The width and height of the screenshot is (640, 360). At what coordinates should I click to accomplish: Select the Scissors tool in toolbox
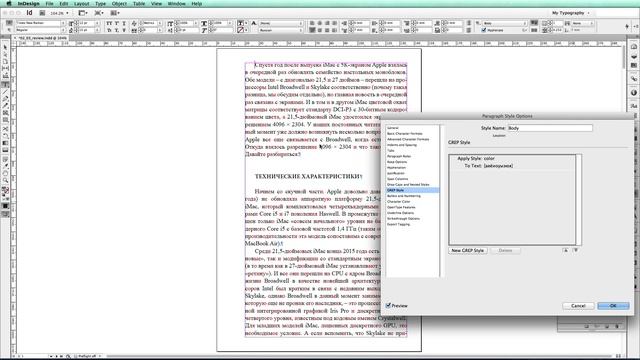pyautogui.click(x=5, y=128)
